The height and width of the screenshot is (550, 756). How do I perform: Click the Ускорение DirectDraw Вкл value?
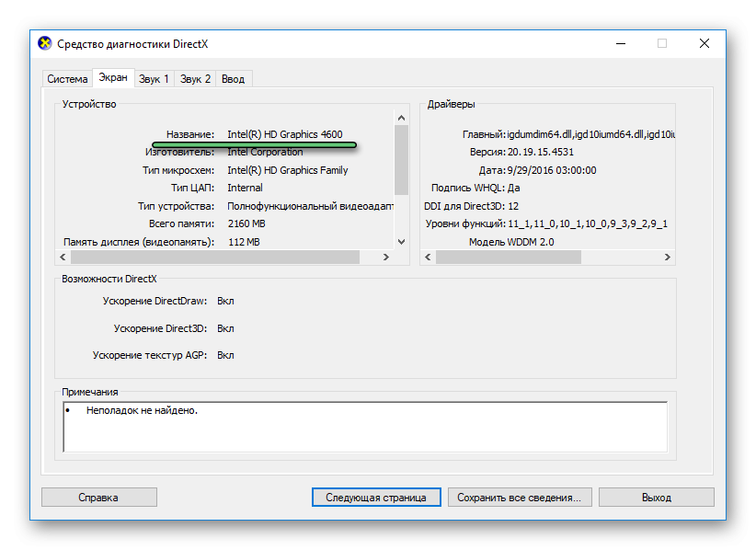click(225, 301)
